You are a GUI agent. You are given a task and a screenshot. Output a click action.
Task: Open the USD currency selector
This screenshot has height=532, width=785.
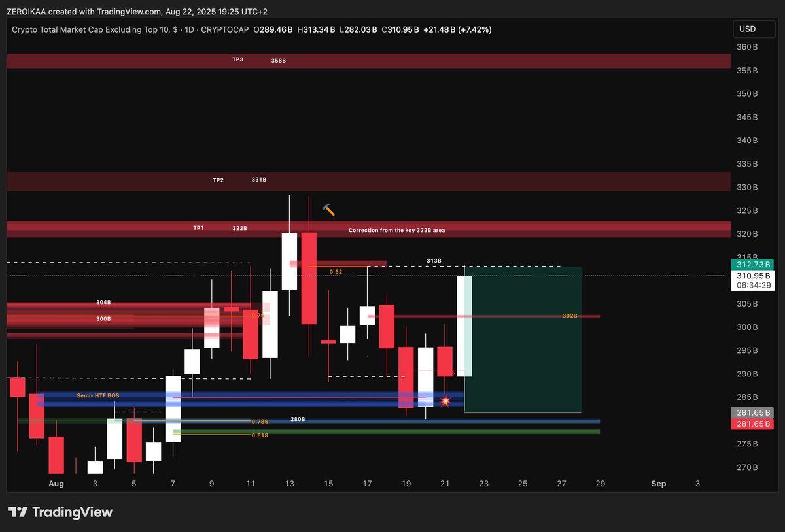pos(753,29)
